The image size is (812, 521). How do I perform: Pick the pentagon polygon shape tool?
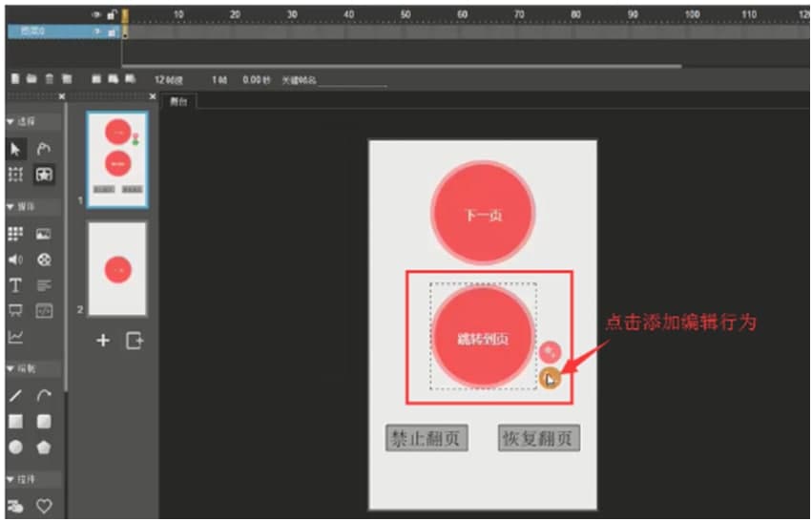tap(44, 447)
